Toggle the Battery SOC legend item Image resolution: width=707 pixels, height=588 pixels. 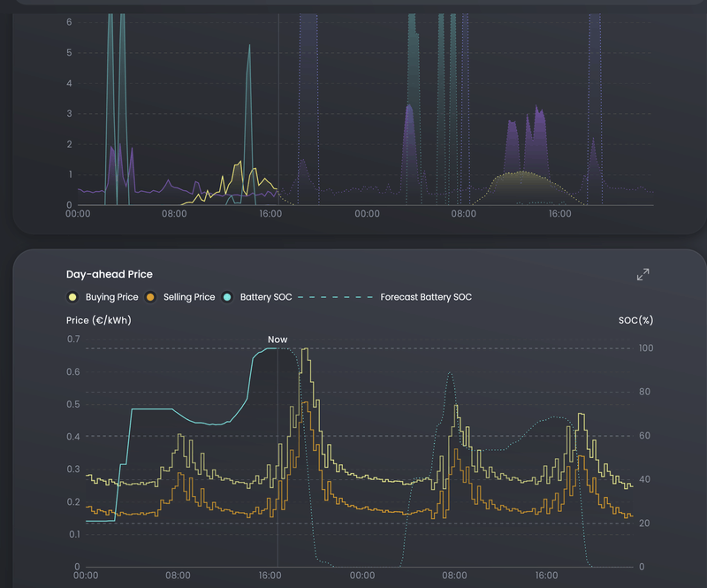(256, 297)
